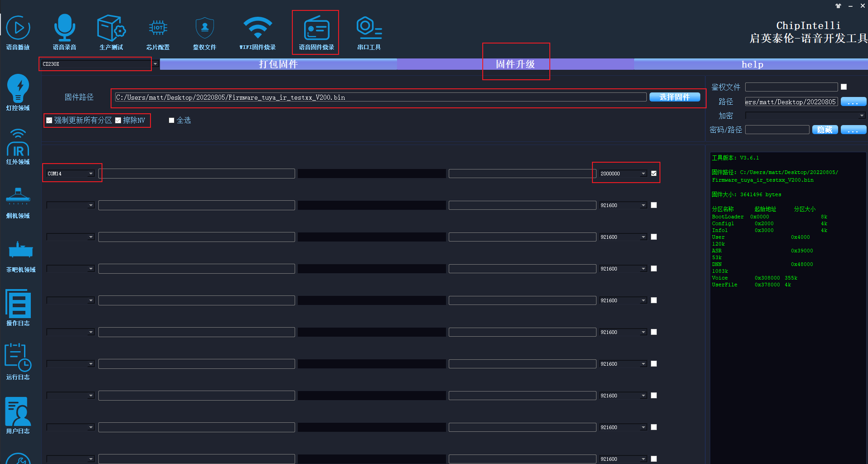The width and height of the screenshot is (868, 464).
Task: Open the 语音播放 voice playback tool
Action: [18, 32]
